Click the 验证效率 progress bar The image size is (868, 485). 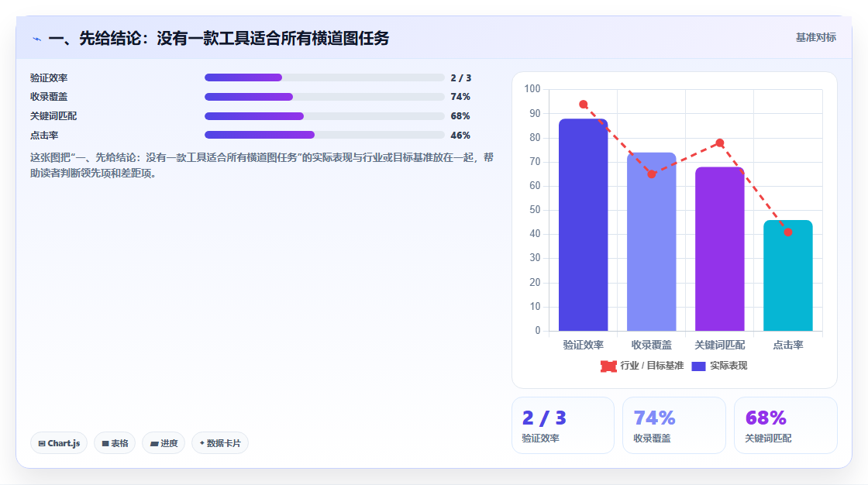(x=325, y=77)
